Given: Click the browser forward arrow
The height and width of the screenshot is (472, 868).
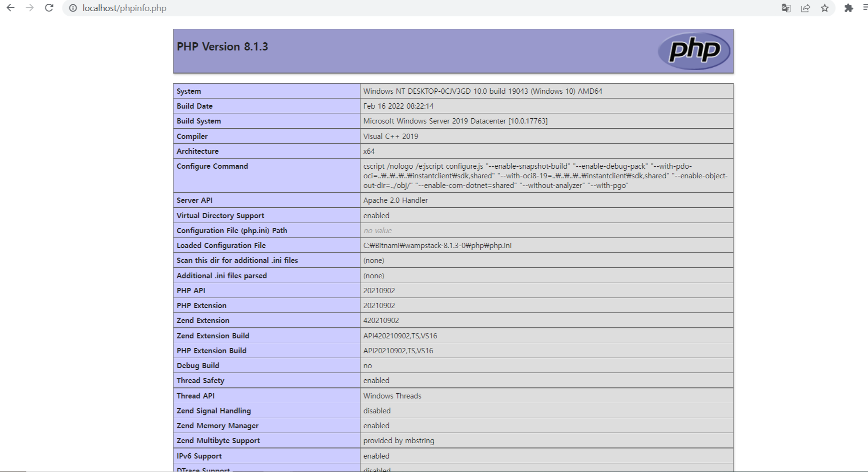Looking at the screenshot, I should (x=30, y=8).
